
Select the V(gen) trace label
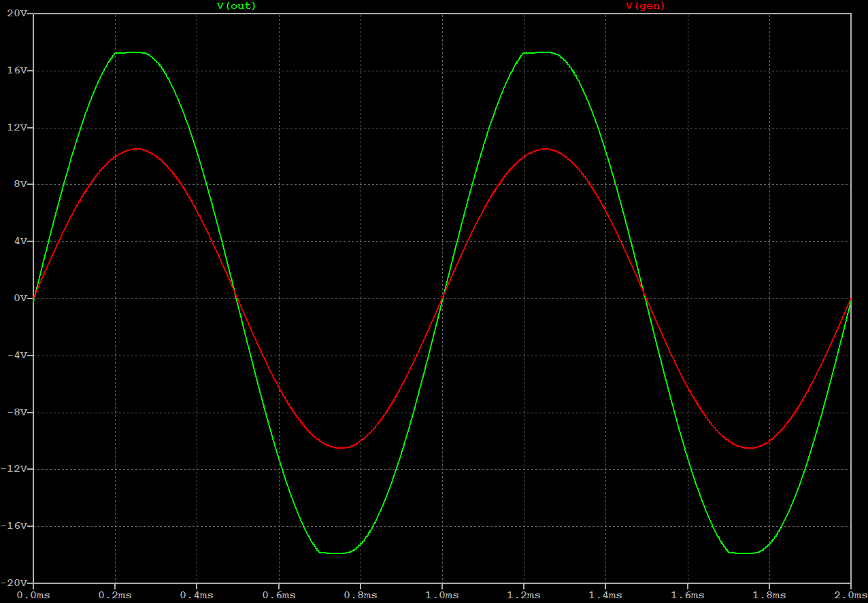[645, 5]
